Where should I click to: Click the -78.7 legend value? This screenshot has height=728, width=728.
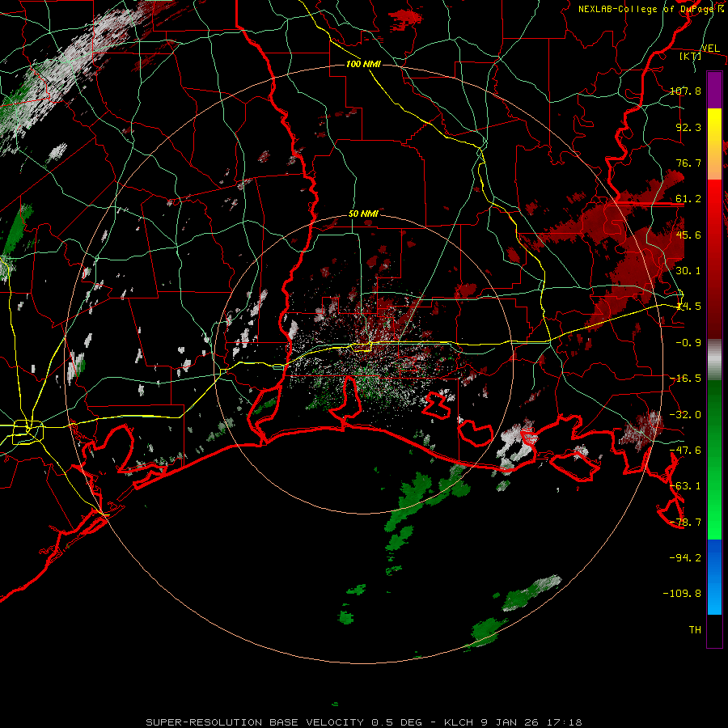(685, 523)
